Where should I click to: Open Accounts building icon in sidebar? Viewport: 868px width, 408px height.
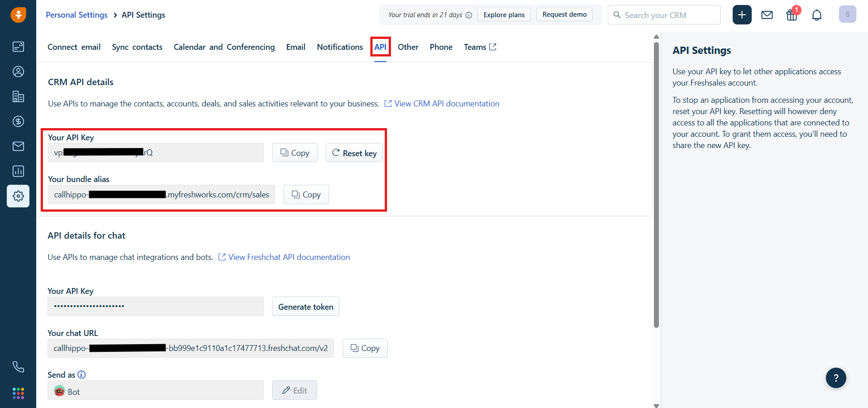(18, 96)
